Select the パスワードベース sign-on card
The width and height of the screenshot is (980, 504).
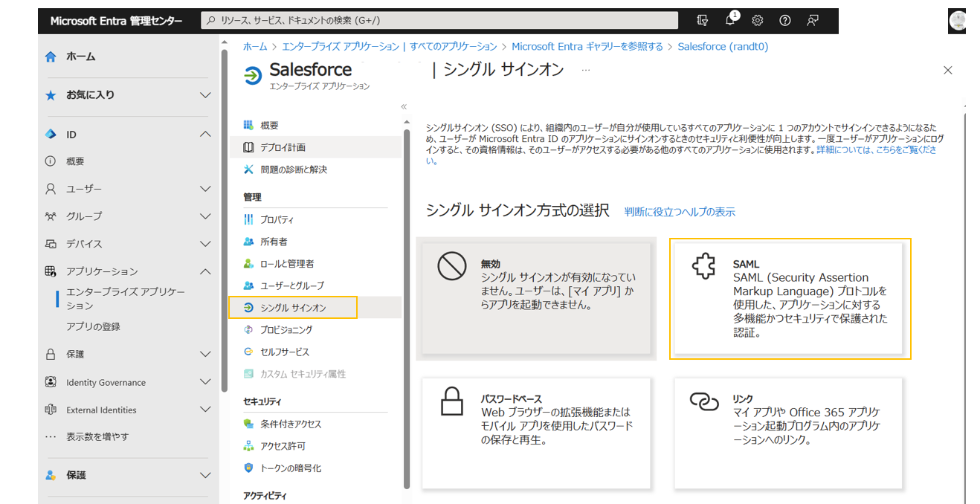pyautogui.click(x=536, y=433)
